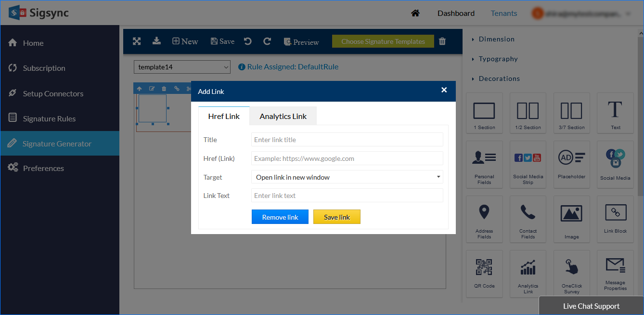Pick the Social Media Strip block
The width and height of the screenshot is (644, 315).
[x=528, y=164]
